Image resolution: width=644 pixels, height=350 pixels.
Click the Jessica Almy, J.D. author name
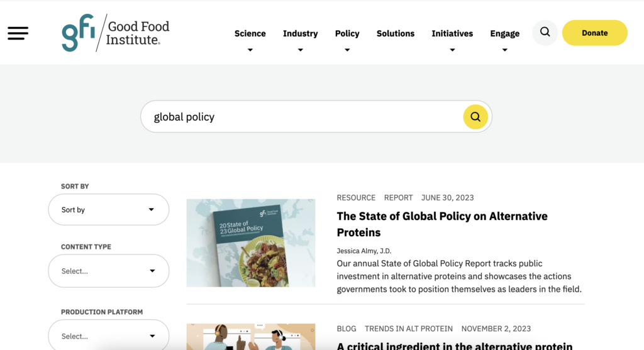(363, 251)
